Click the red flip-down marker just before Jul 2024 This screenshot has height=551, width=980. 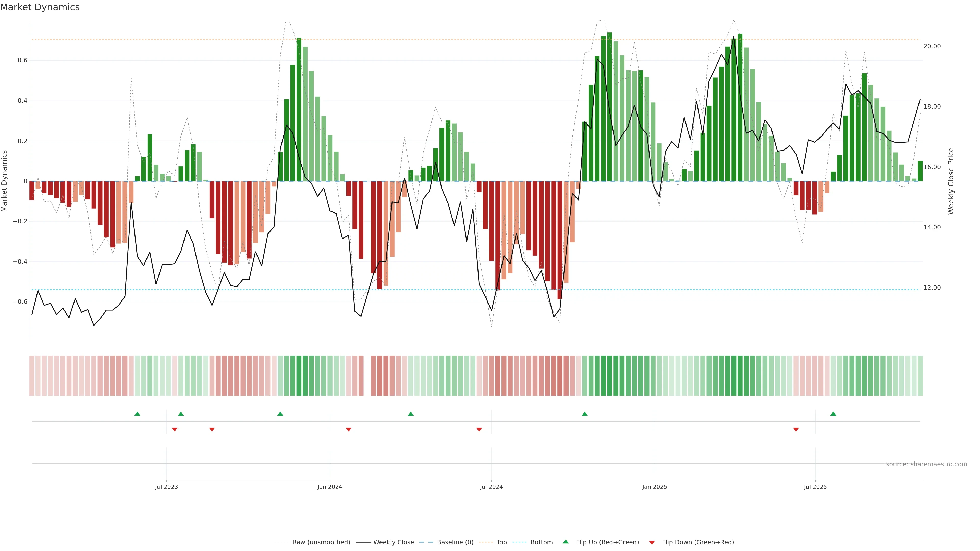(x=479, y=429)
